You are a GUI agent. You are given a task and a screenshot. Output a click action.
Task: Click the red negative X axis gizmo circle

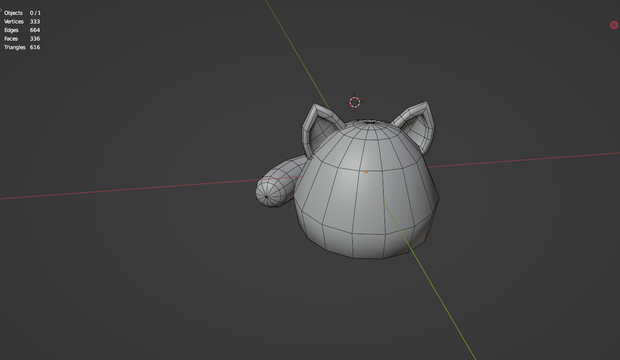(614, 25)
